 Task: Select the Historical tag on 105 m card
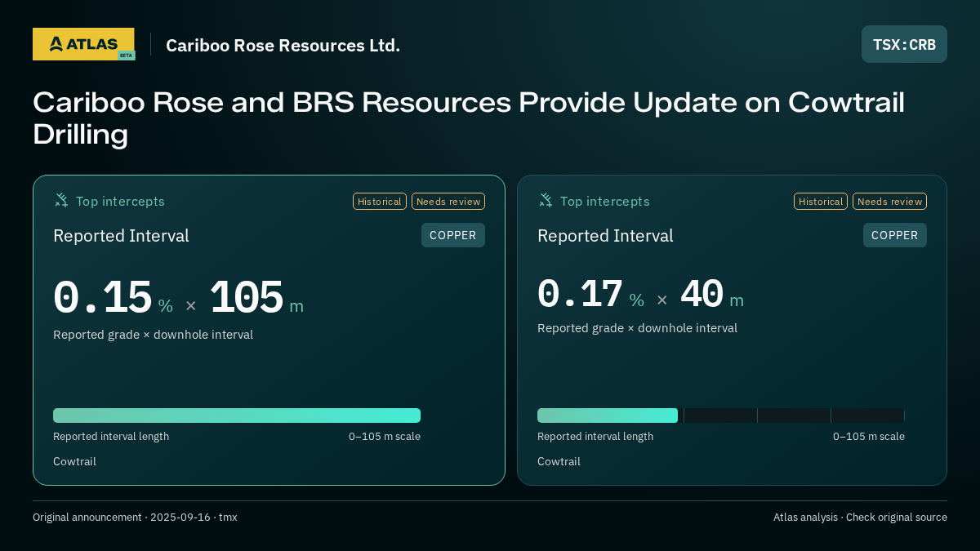[x=380, y=202]
